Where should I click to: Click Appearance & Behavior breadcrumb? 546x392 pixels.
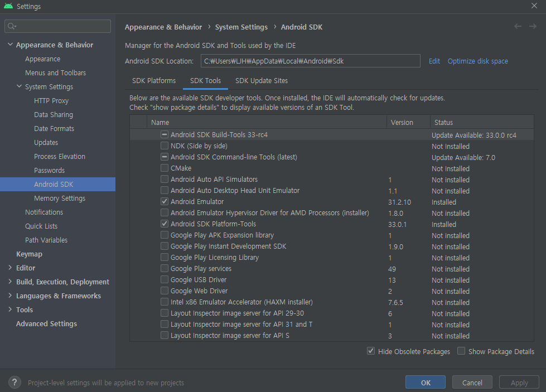pyautogui.click(x=163, y=27)
